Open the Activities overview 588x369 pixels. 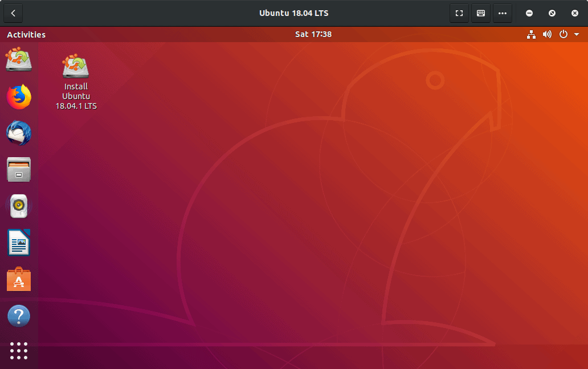26,35
